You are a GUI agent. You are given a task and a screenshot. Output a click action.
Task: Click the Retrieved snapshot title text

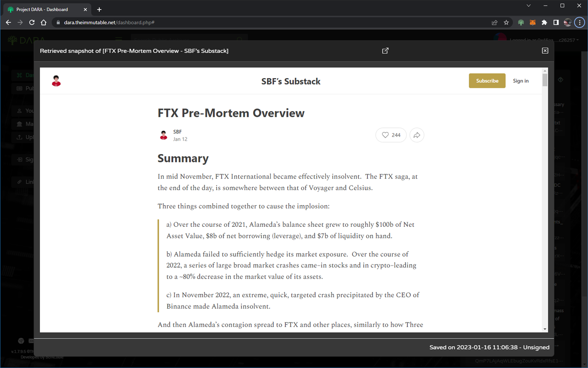point(134,51)
